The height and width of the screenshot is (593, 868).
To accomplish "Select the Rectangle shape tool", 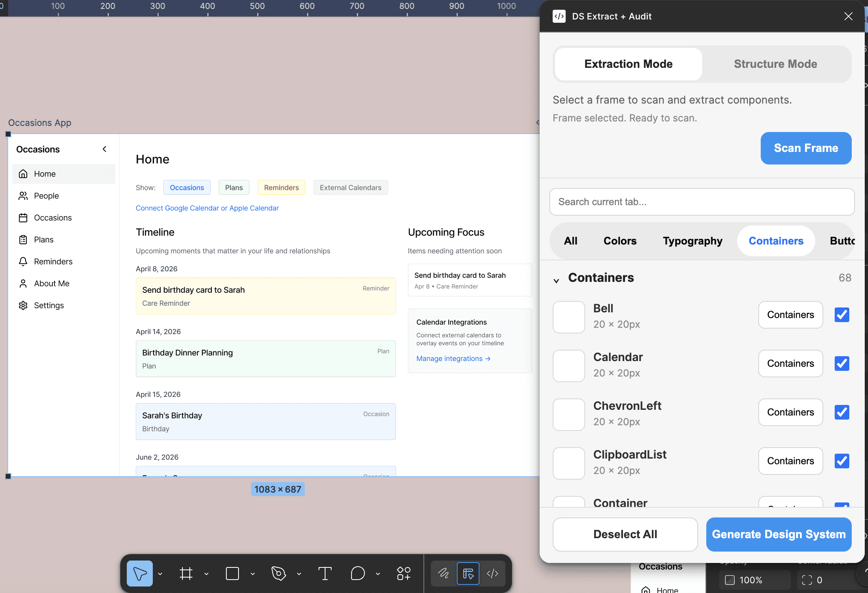I will click(232, 574).
